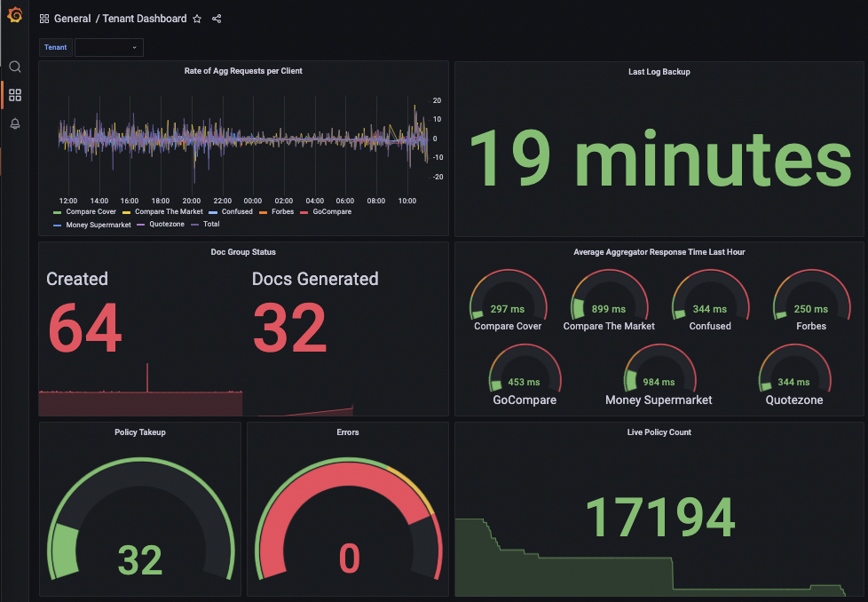The image size is (868, 602).
Task: Click the Policy Takeup gauge value 32
Action: (x=140, y=560)
